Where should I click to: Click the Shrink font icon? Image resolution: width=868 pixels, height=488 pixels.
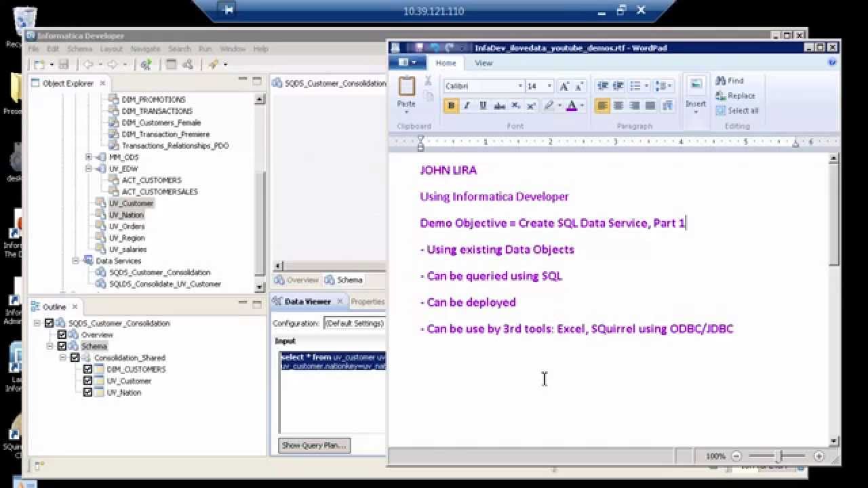(x=579, y=86)
